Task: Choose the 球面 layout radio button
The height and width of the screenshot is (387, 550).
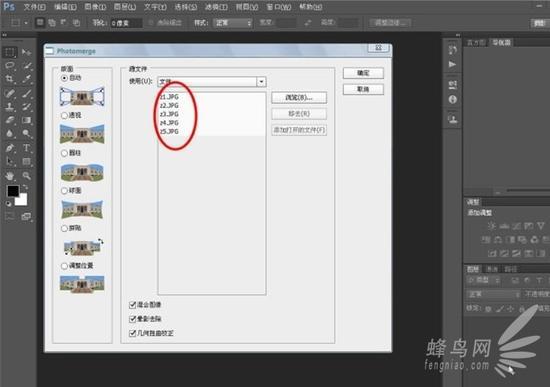Action: point(64,191)
